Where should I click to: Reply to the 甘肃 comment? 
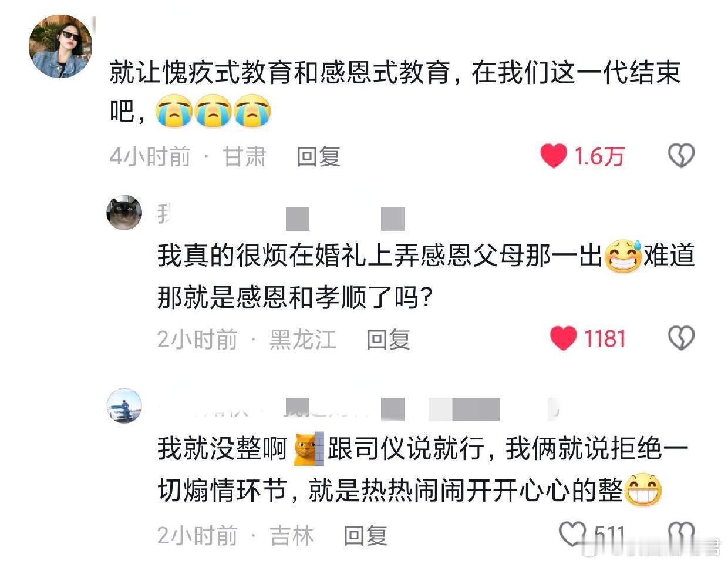pos(318,157)
